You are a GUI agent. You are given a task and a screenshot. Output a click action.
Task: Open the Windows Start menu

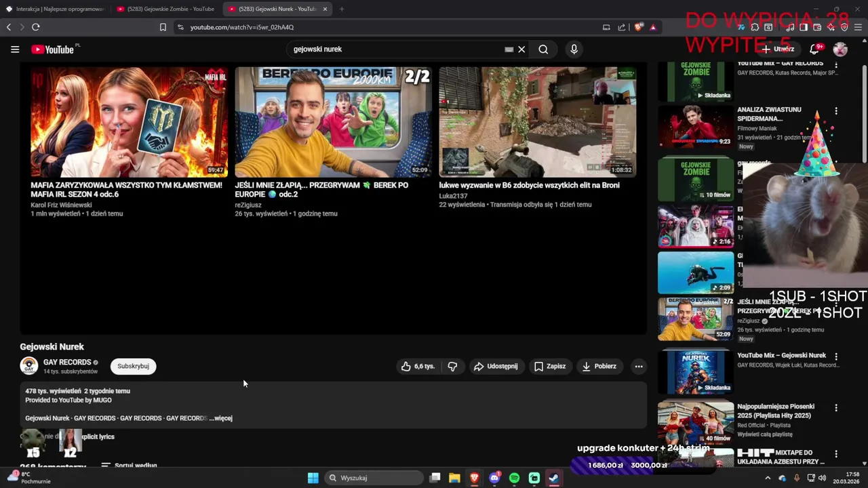313,478
